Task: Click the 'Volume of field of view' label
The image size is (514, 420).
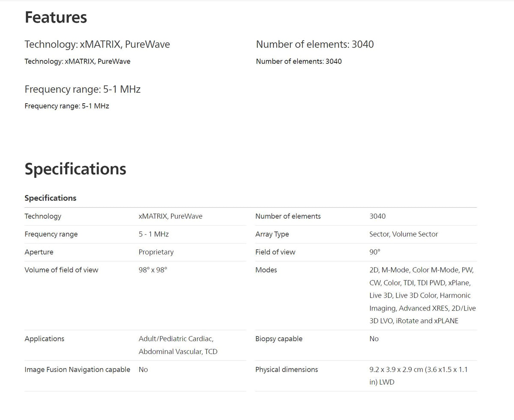Action: 61,270
